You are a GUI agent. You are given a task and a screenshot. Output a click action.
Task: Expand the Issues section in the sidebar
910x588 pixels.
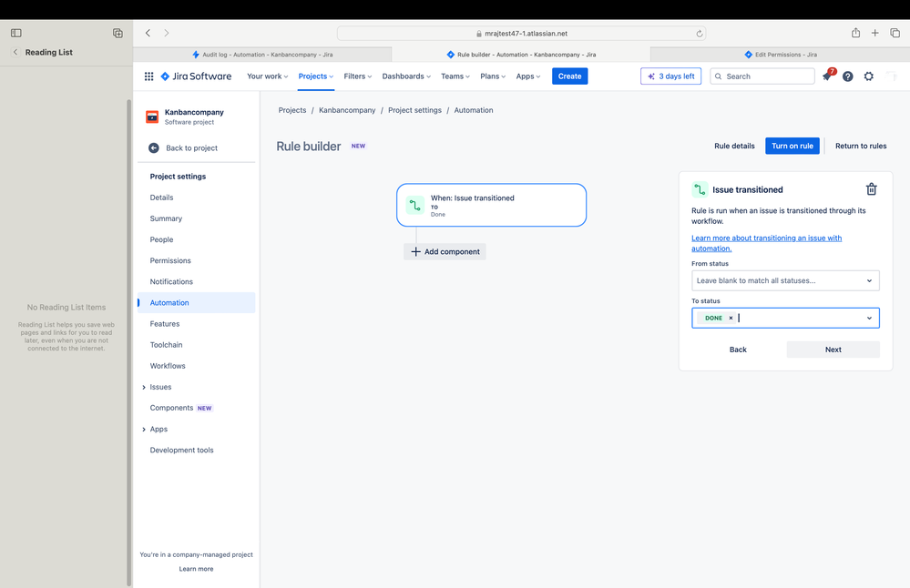click(x=144, y=388)
